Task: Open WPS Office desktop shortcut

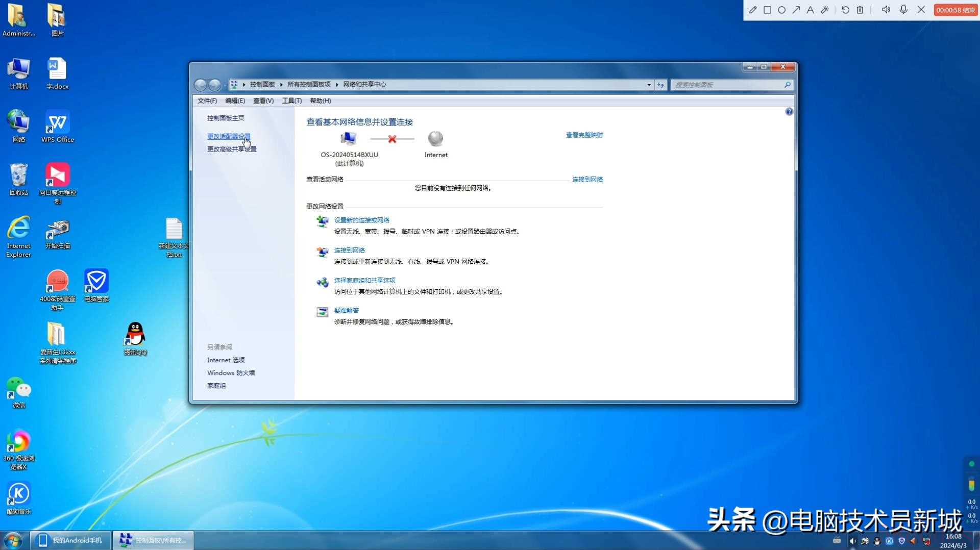Action: (58, 126)
